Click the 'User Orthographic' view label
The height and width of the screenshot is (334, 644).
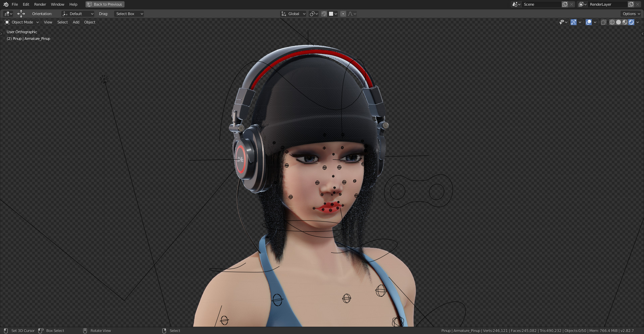click(22, 32)
